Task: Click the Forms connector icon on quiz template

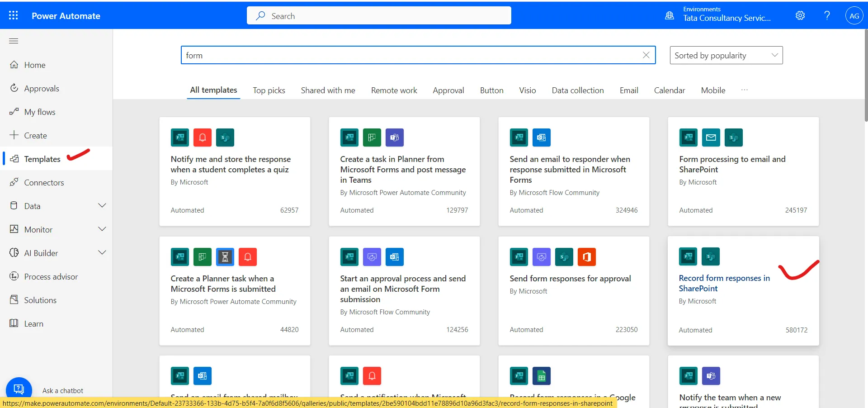Action: [x=179, y=138]
